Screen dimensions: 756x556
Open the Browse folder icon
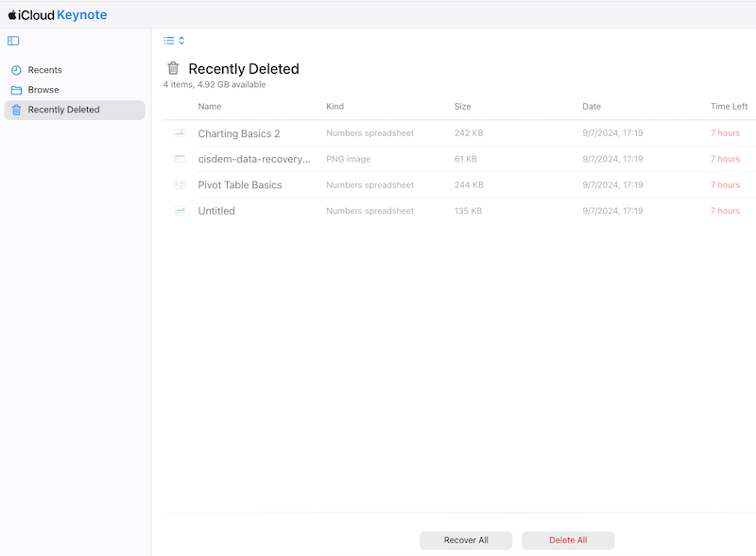[x=16, y=89]
